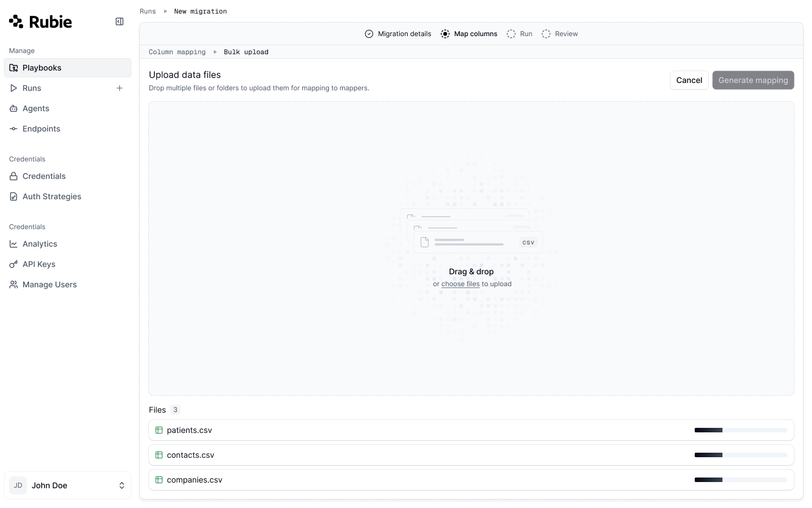812x508 pixels.
Task: Click the Manage Users icon
Action: pos(14,284)
